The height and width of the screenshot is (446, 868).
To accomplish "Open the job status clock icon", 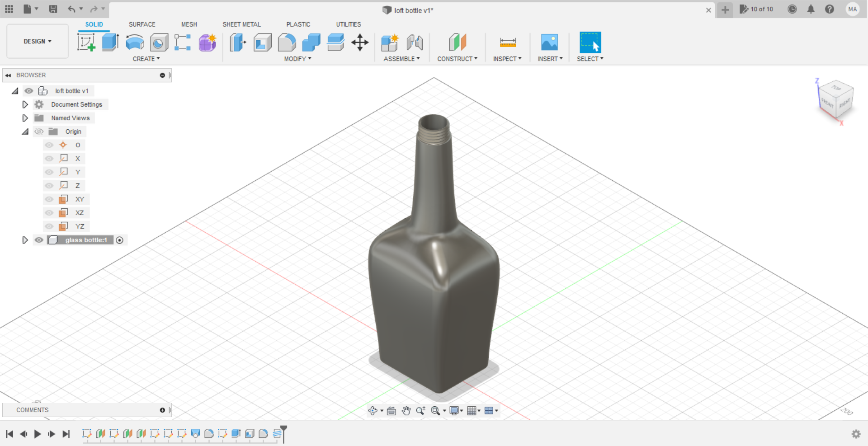I will pos(792,9).
